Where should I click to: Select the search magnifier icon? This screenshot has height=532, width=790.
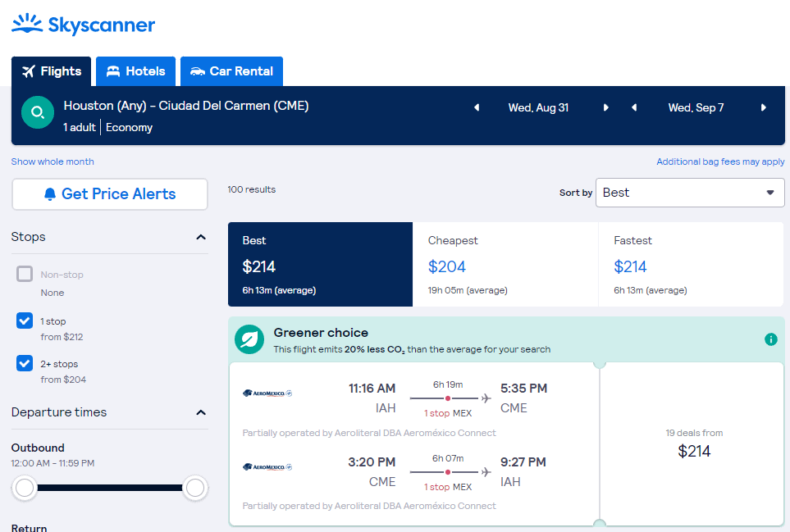(x=36, y=111)
